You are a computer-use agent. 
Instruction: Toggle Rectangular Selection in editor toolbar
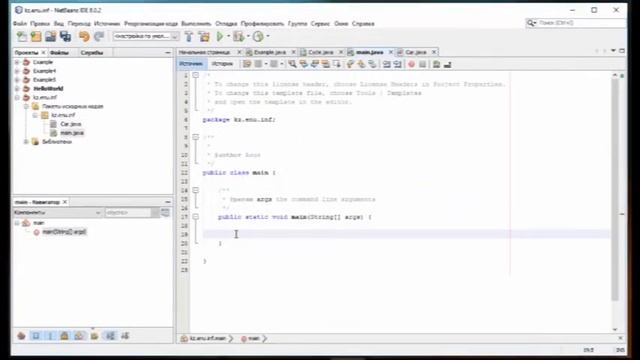(336, 64)
